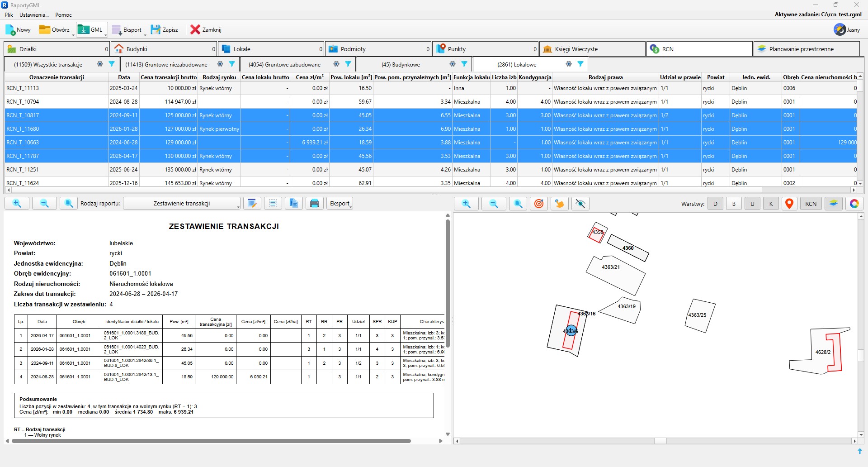The image size is (868, 467).
Task: Click the Nowy (new task) toolbar icon
Action: (x=18, y=30)
